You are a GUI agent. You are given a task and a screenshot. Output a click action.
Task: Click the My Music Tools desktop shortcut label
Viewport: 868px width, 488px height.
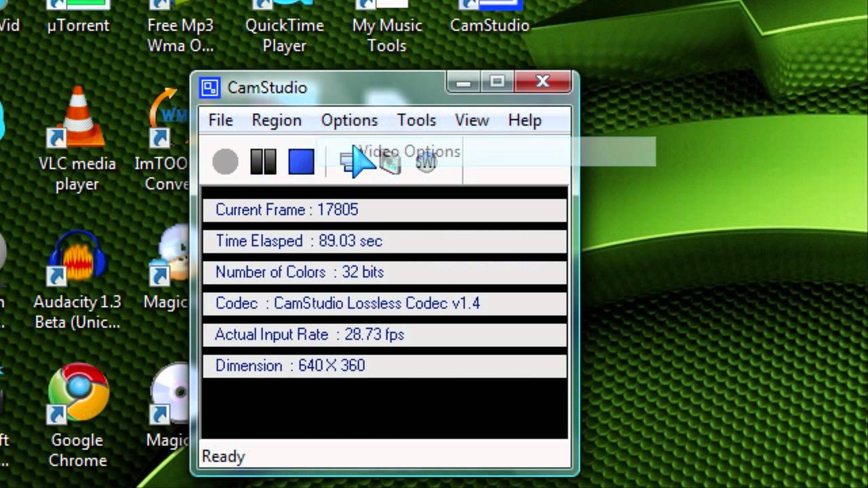point(387,35)
